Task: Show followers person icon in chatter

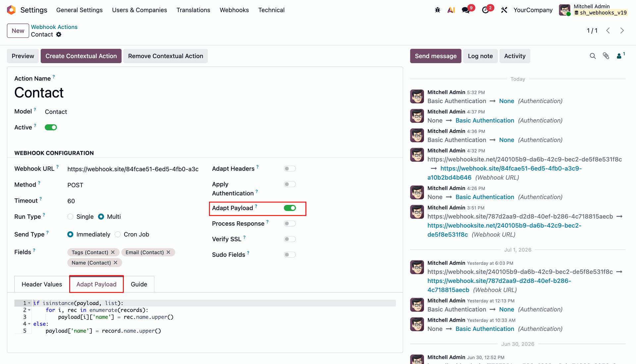Action: point(619,56)
